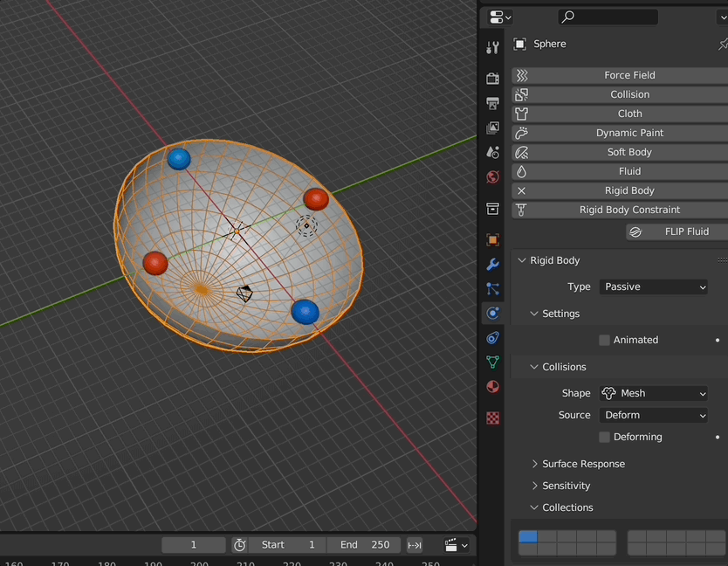Click the timeline use preview range clock icon

click(x=239, y=545)
